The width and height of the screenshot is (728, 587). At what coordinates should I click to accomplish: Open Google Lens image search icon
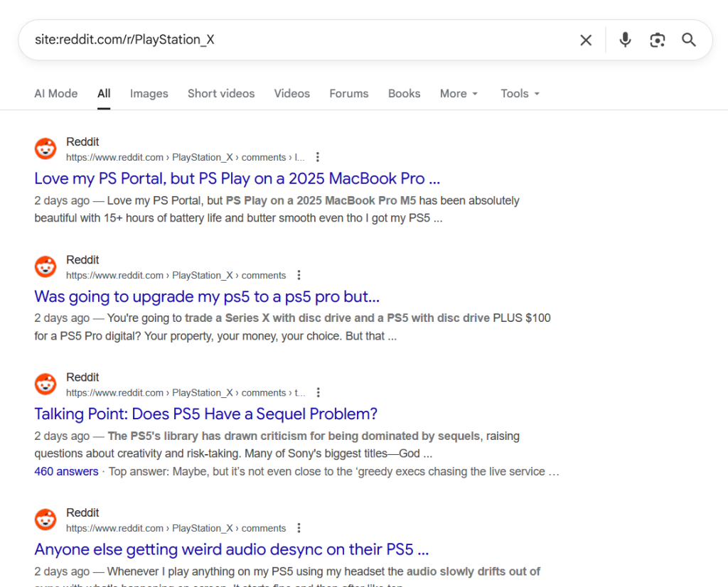(x=658, y=40)
